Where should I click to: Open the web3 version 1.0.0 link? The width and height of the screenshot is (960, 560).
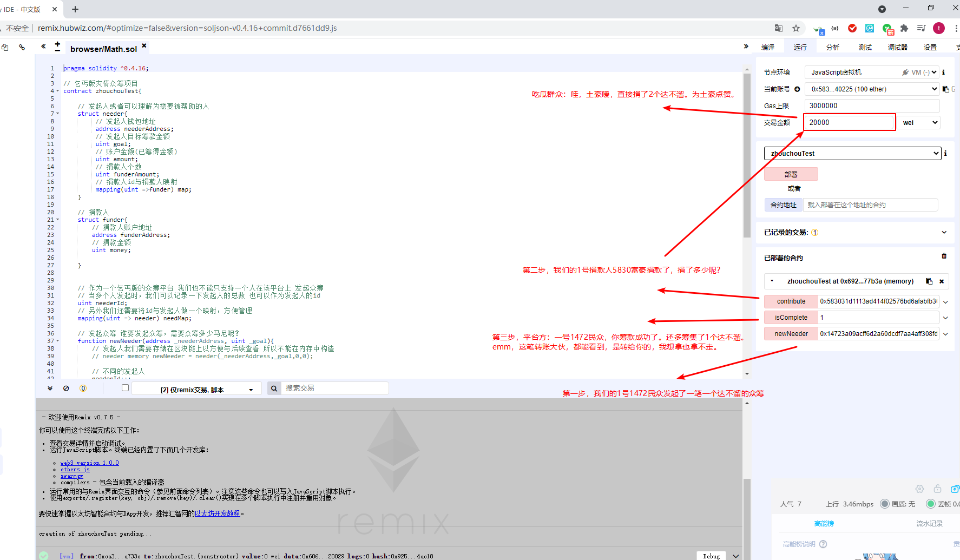coord(90,463)
